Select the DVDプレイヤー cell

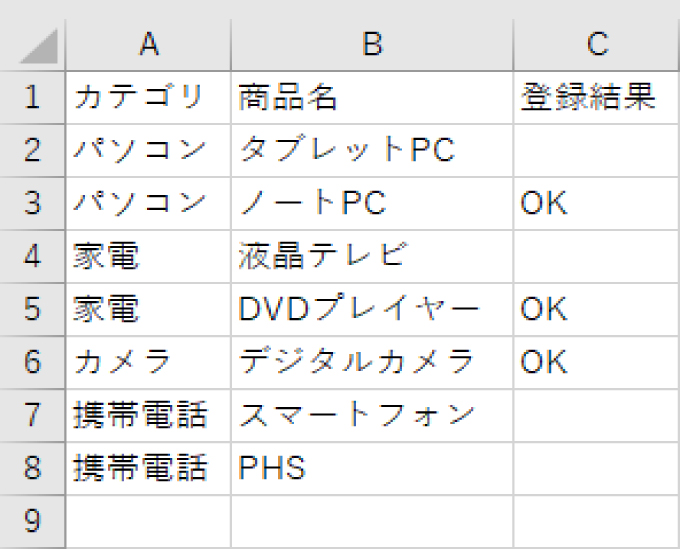[372, 309]
